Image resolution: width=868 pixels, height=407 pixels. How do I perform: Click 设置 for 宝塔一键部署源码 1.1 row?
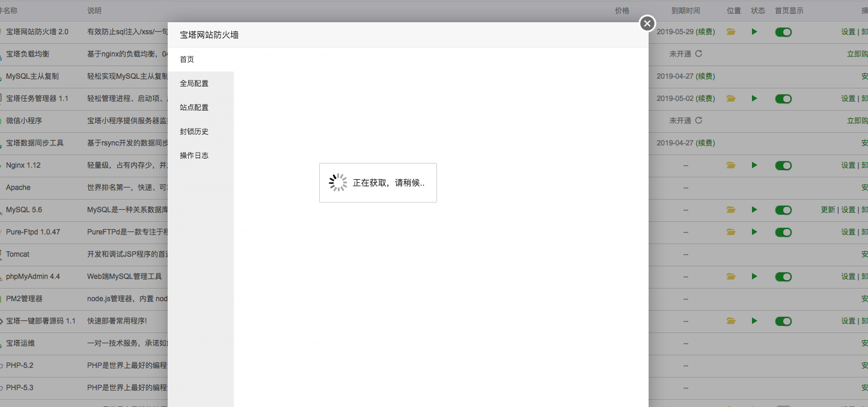pos(848,321)
